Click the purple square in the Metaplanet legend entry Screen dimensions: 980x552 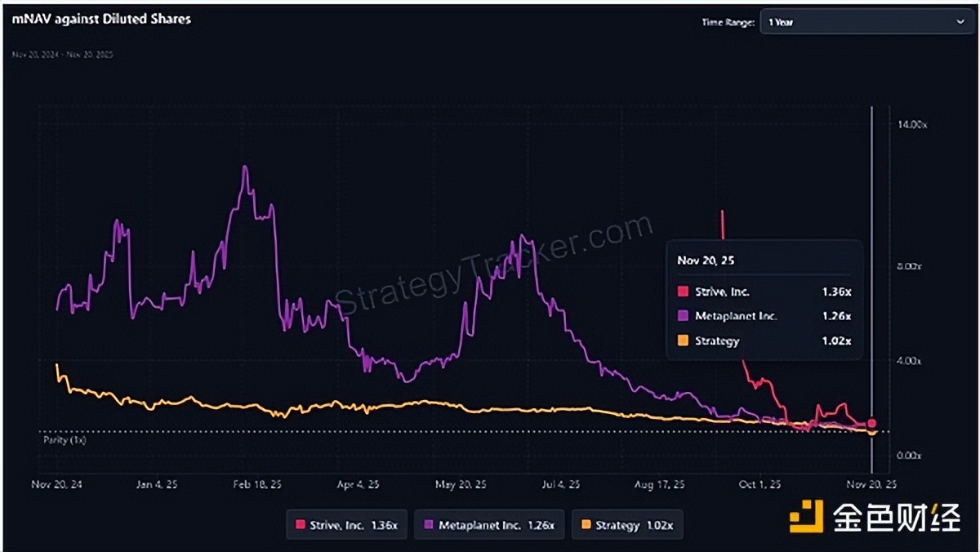pyautogui.click(x=428, y=525)
